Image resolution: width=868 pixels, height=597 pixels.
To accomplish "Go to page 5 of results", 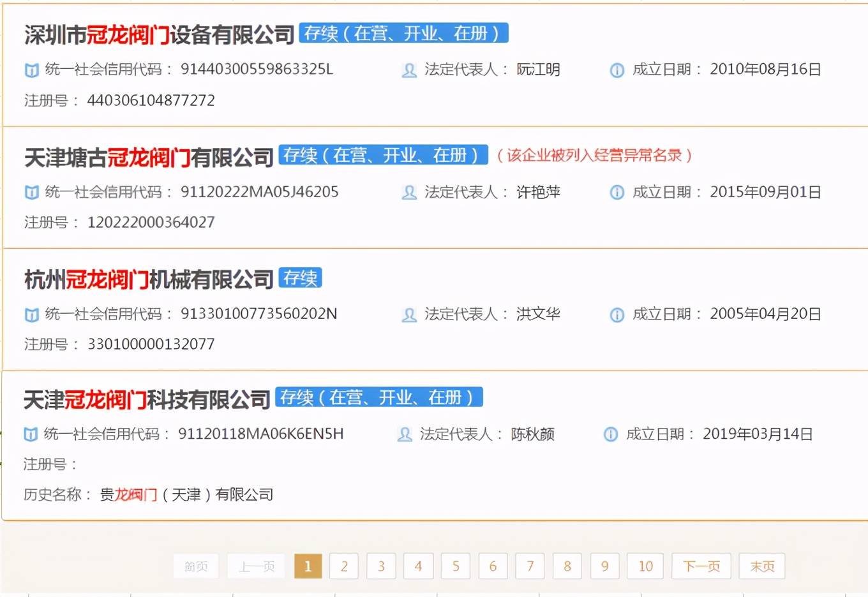I will pos(456,566).
